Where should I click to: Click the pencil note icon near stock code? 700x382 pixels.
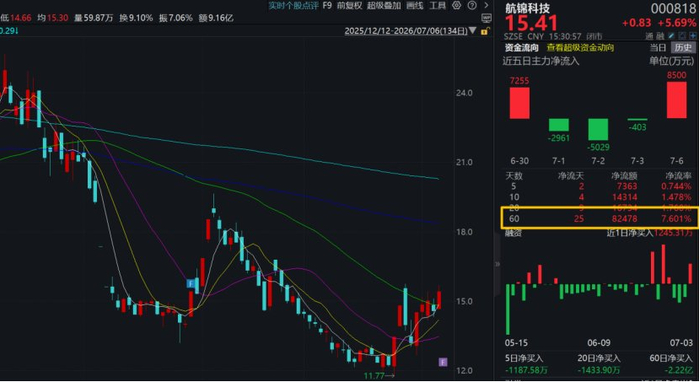click(671, 36)
